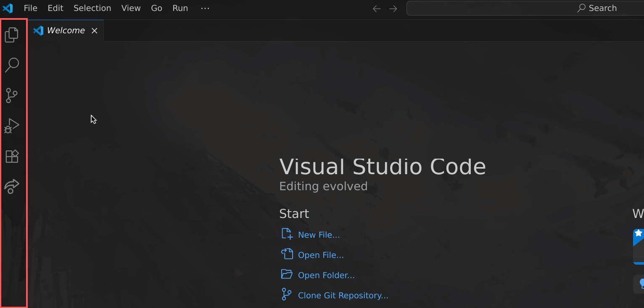This screenshot has height=308, width=644.
Task: Open the Explorer view in activity bar
Action: click(12, 35)
